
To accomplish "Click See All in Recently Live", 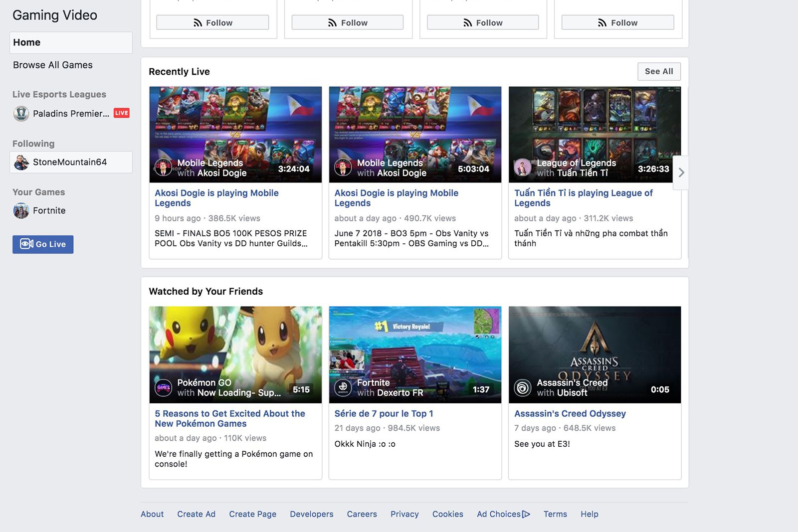I will (x=659, y=71).
